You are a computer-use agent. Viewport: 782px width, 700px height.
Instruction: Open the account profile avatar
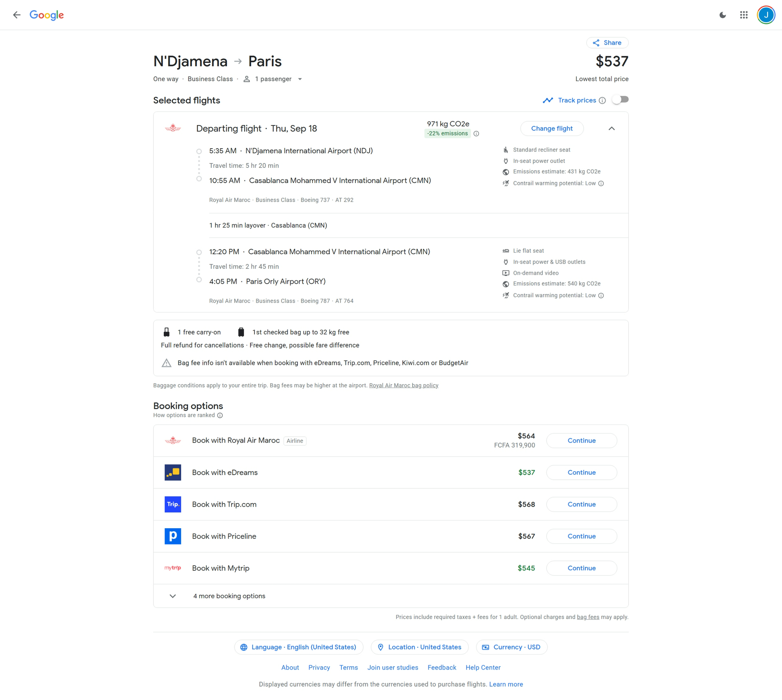[x=766, y=15]
